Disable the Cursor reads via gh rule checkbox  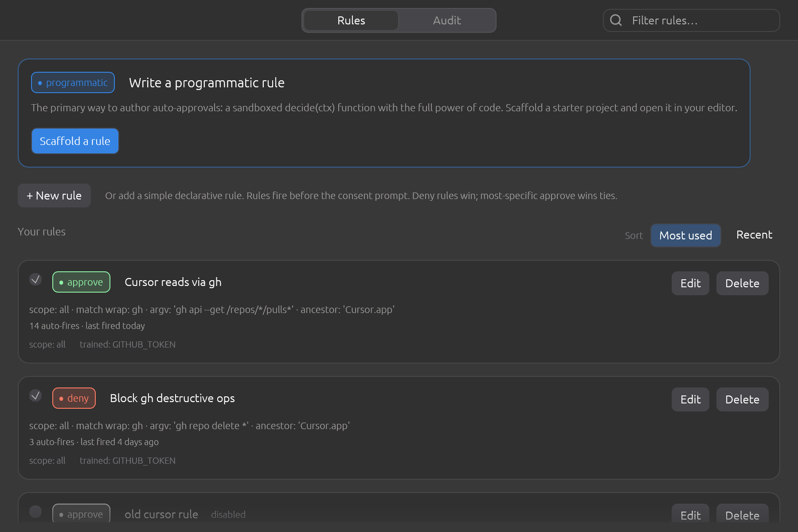click(35, 279)
